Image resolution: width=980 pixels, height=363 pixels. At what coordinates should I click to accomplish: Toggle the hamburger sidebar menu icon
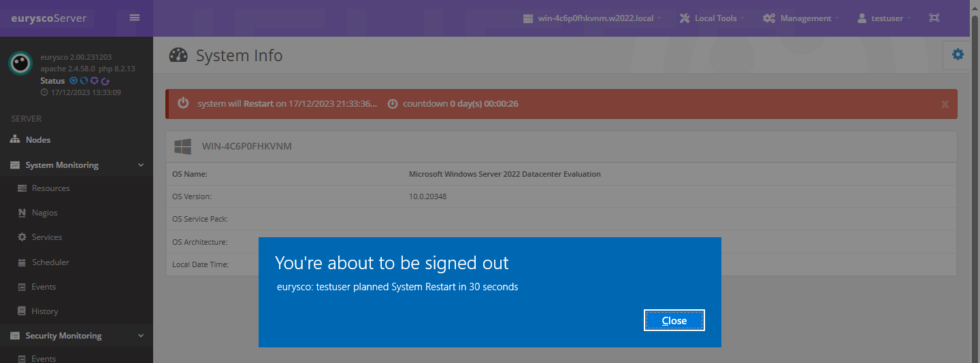[135, 18]
